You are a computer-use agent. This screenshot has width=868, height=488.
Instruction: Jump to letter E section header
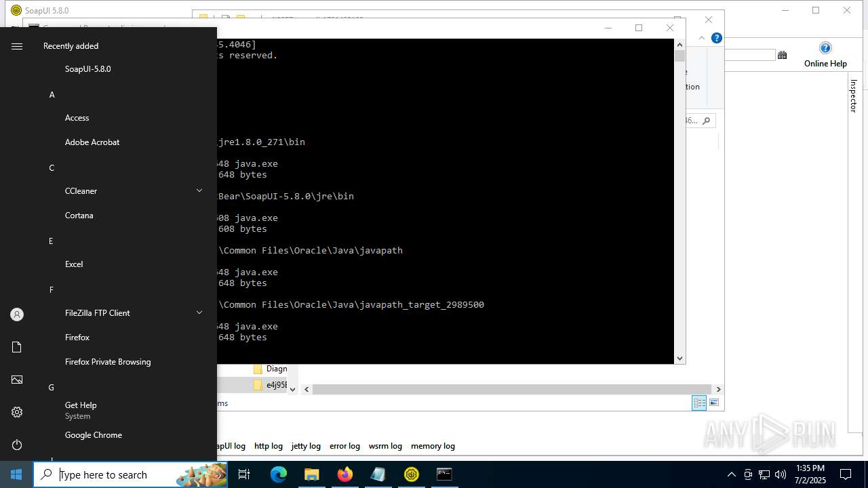coord(51,241)
